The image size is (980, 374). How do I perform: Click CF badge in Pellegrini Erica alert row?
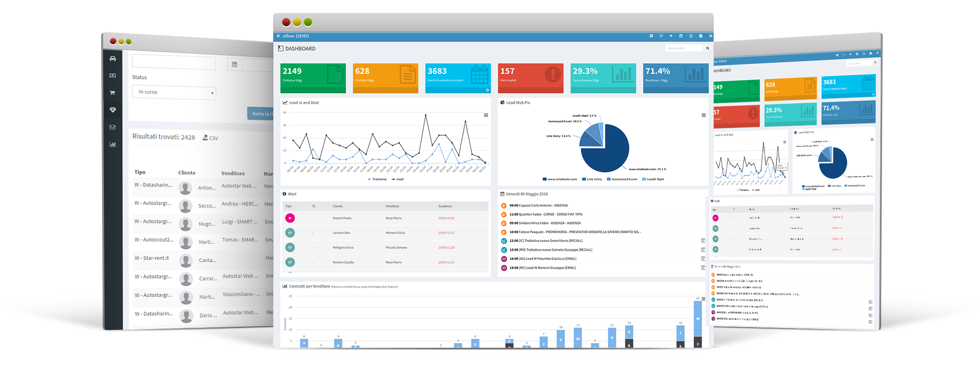290,247
